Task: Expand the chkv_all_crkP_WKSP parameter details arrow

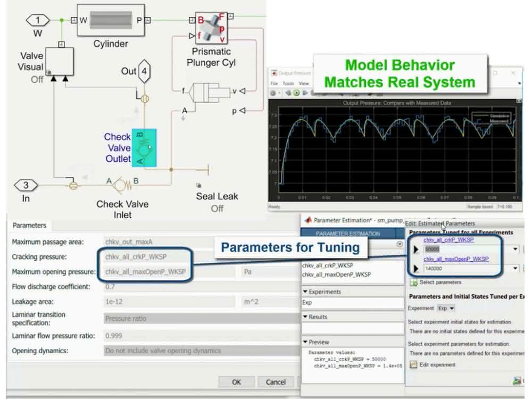Action: click(415, 250)
